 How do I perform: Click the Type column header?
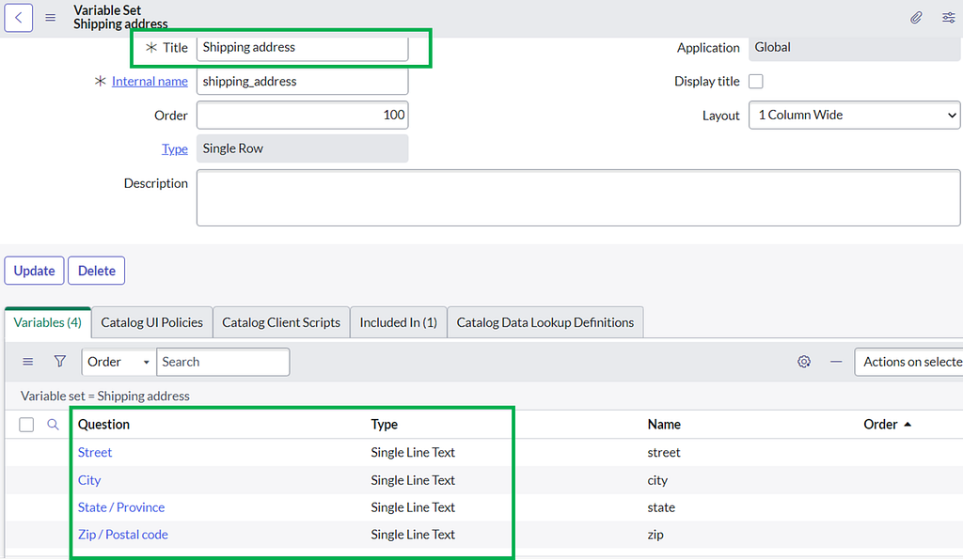(x=385, y=425)
